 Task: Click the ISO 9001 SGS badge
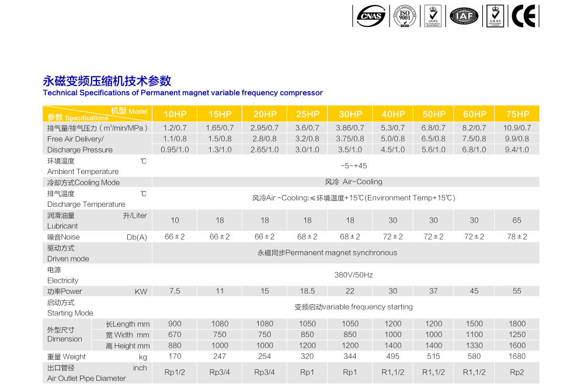coord(404,16)
